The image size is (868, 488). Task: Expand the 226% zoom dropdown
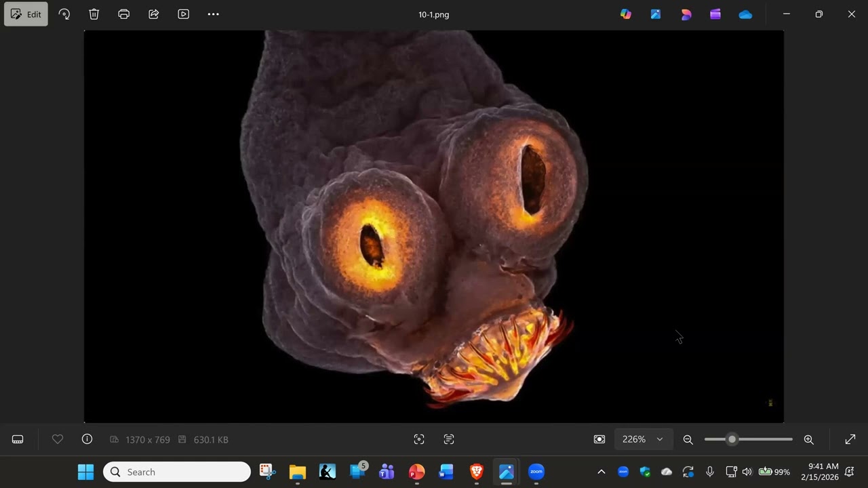(x=643, y=439)
